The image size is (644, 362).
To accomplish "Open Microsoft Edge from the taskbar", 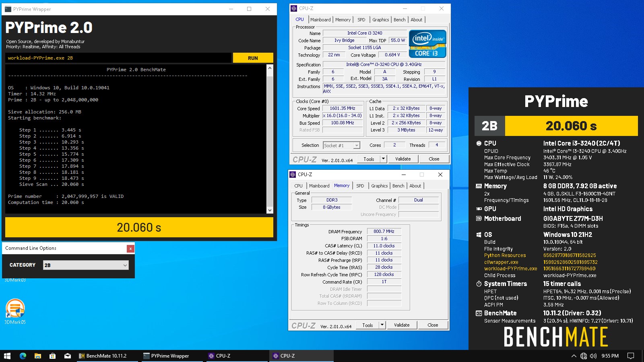I will pos(23,356).
